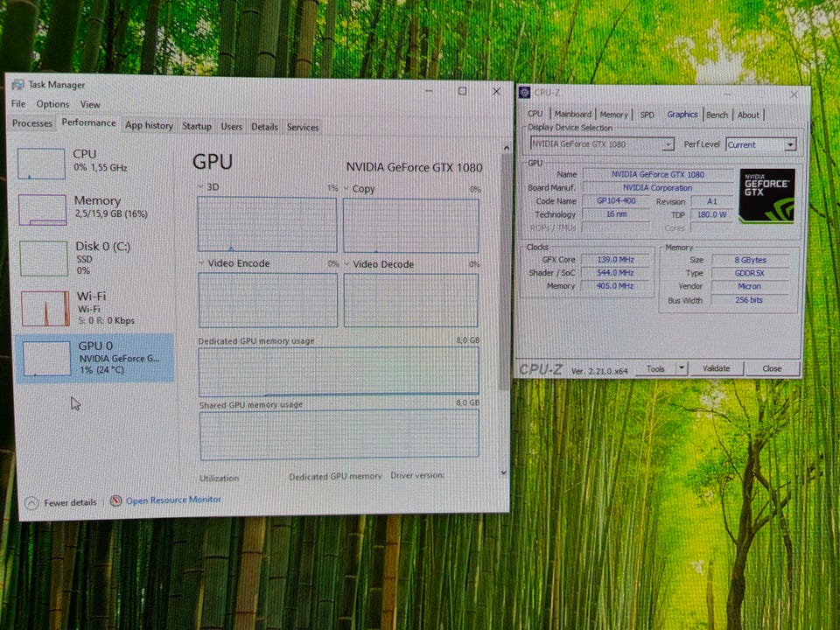The width and height of the screenshot is (840, 630).
Task: Switch to the Processes tab
Action: click(x=32, y=123)
